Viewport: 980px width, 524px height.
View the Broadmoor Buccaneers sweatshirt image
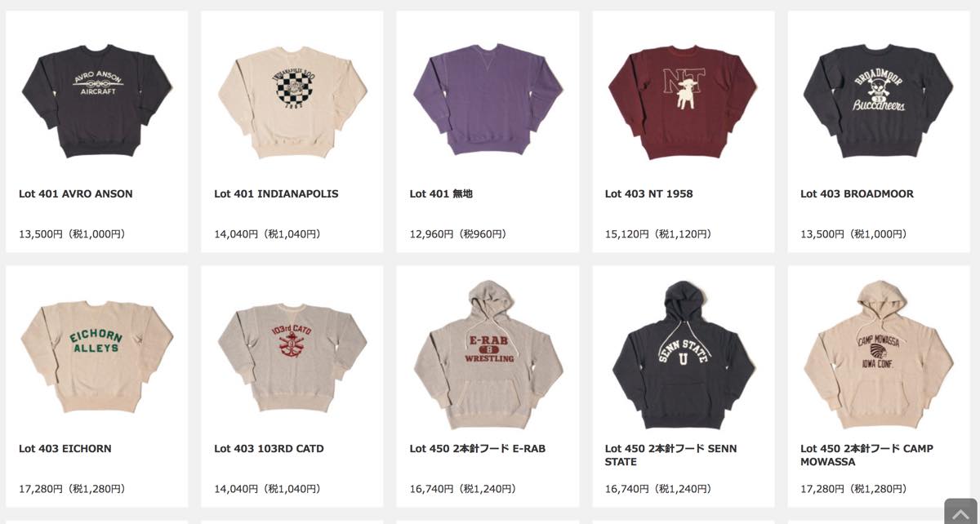pyautogui.click(x=879, y=100)
